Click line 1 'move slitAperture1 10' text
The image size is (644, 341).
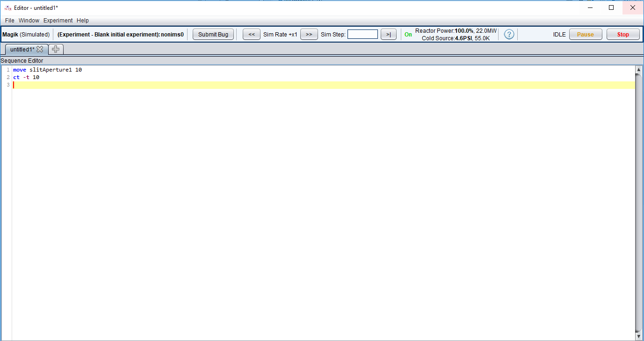47,70
